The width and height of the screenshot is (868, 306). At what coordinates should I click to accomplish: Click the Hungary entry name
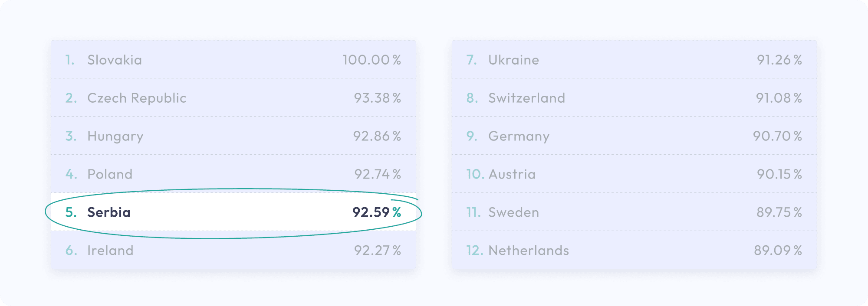coord(115,136)
